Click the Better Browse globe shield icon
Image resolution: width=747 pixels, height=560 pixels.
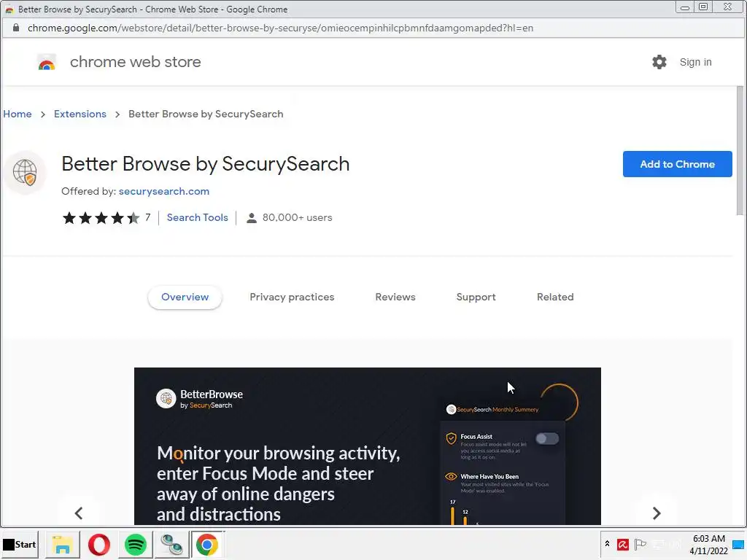pos(26,172)
